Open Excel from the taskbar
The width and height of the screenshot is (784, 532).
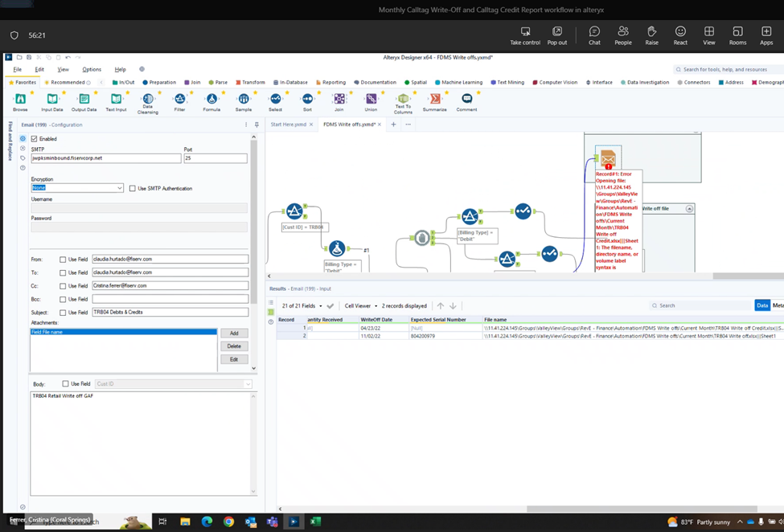pos(315,522)
